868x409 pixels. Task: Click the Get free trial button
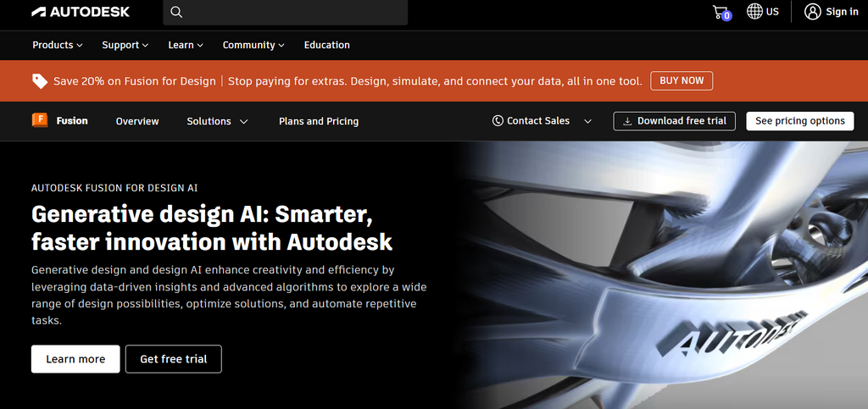(x=173, y=359)
